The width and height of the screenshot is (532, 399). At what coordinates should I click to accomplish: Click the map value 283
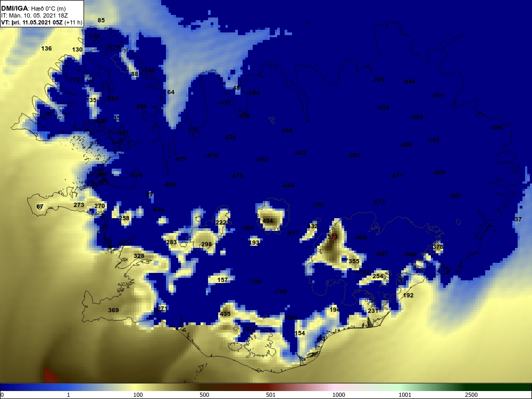171,242
